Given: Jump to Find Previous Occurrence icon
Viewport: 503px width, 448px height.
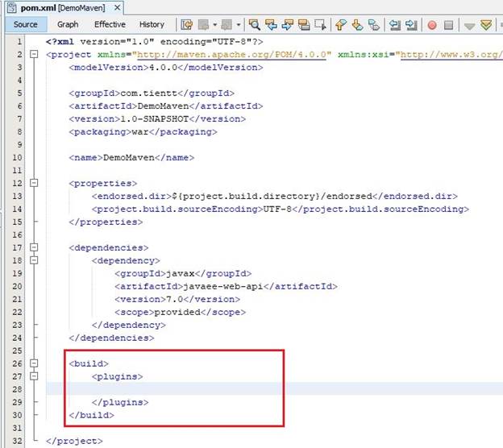Looking at the screenshot, I should 271,24.
